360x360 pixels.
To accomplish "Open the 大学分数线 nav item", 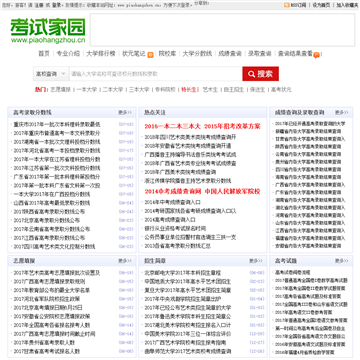I will (197, 53).
